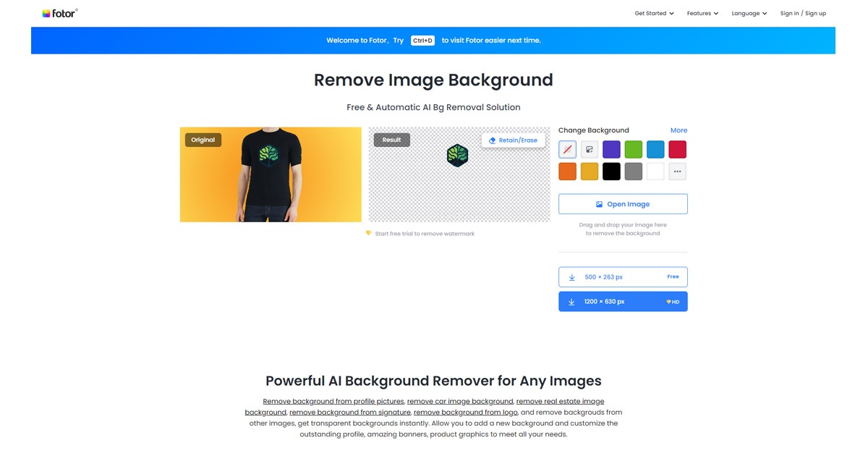Click the eraser icon in Retain/Erase
Screen dimensions: 868x456
click(x=493, y=140)
